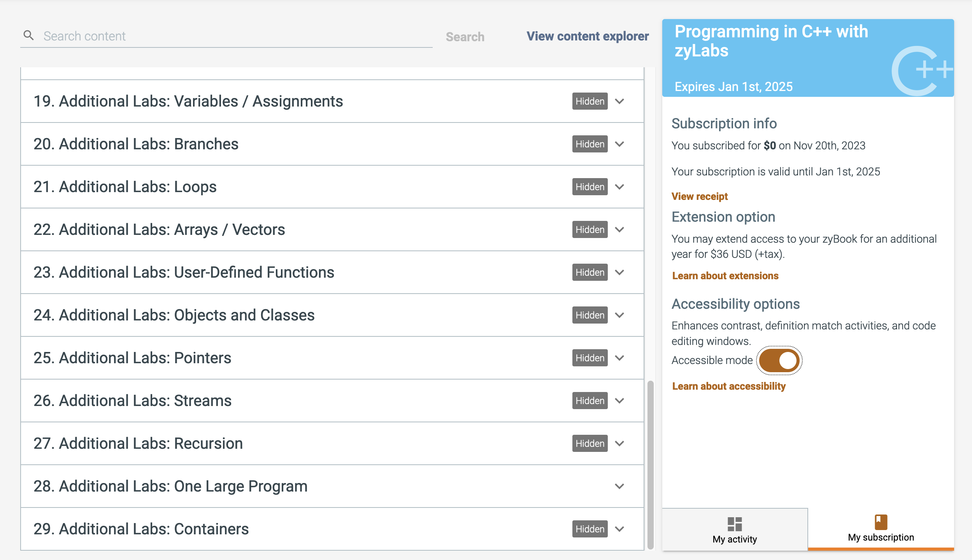Image resolution: width=972 pixels, height=560 pixels.
Task: Enable Accessible mode toggle
Action: point(778,360)
